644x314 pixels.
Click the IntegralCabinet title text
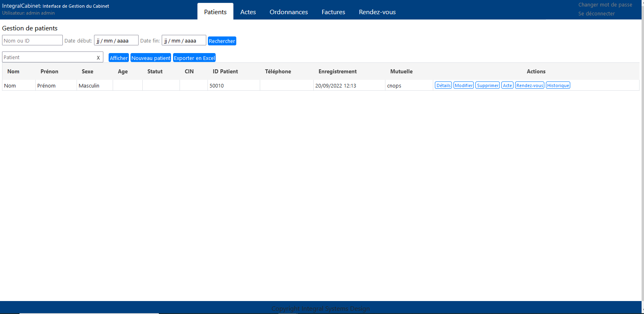56,6
